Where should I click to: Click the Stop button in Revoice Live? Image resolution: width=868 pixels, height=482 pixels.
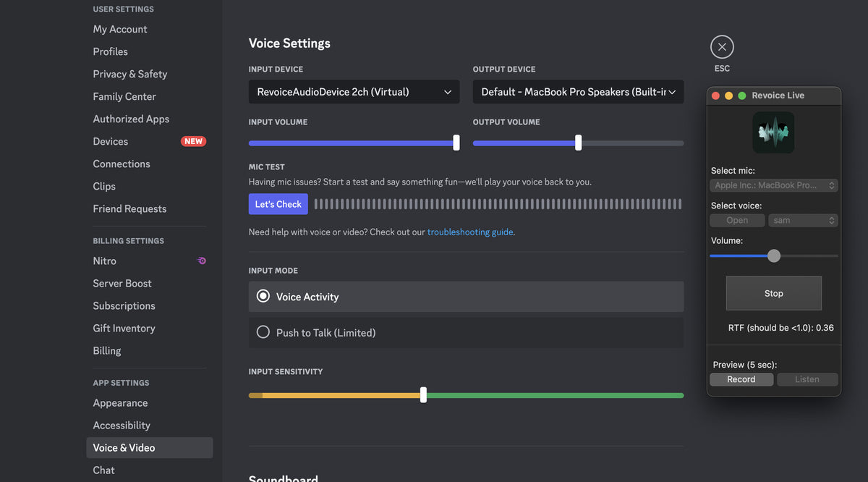pyautogui.click(x=774, y=293)
